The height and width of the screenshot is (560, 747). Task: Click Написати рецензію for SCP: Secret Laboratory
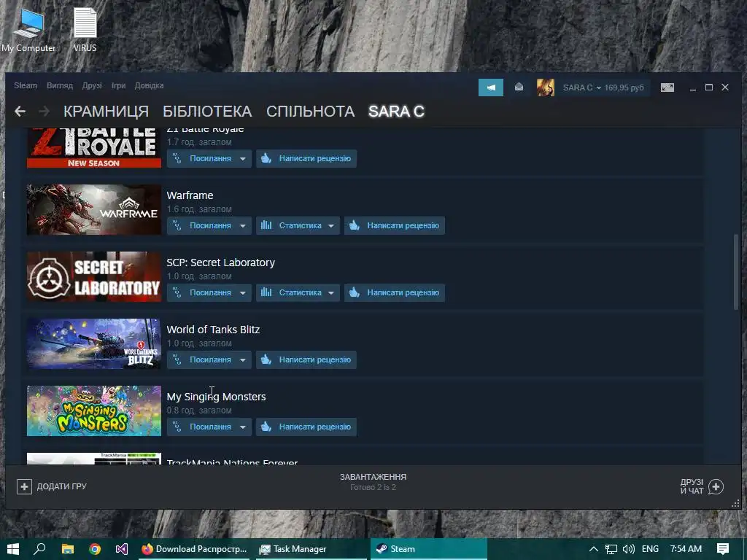point(395,293)
